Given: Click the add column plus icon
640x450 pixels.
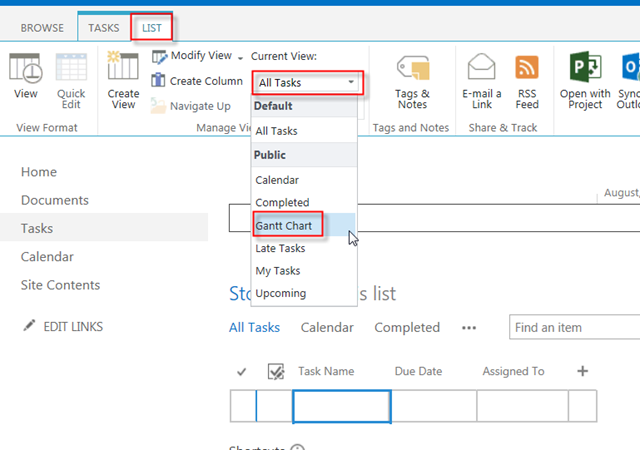Looking at the screenshot, I should pos(583,371).
